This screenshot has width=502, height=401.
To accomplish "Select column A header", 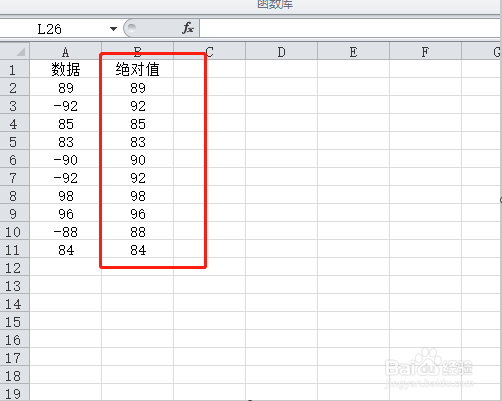I will [x=65, y=52].
